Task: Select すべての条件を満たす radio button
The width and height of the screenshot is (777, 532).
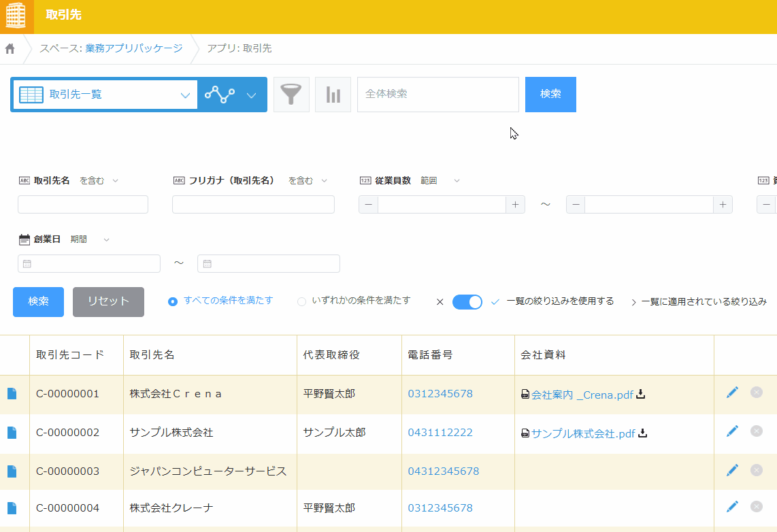Action: pyautogui.click(x=172, y=301)
